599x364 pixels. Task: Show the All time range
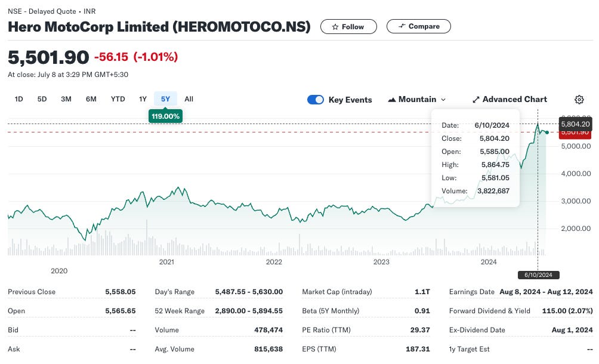point(189,99)
